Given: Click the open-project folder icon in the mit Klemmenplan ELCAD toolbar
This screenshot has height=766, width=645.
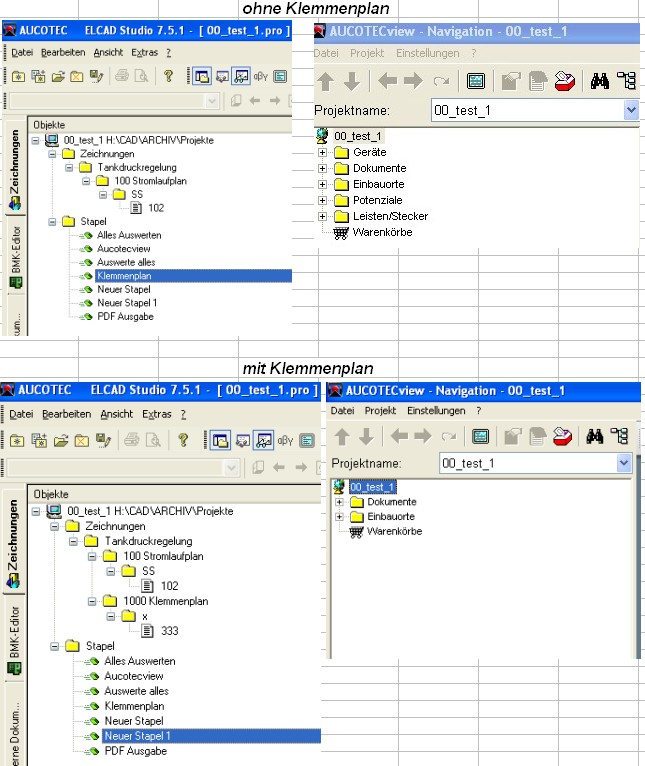Looking at the screenshot, I should point(61,441).
